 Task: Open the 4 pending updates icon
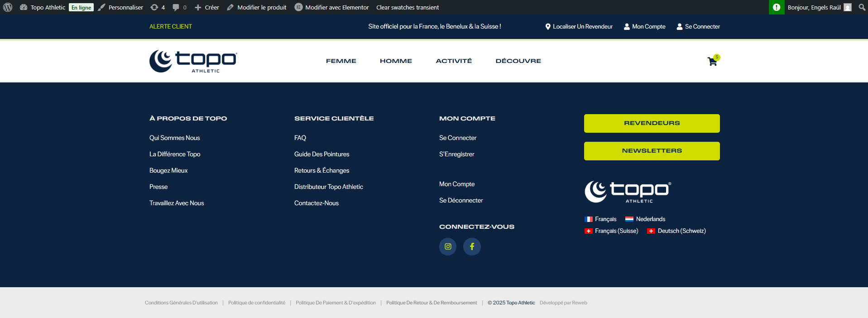(158, 7)
